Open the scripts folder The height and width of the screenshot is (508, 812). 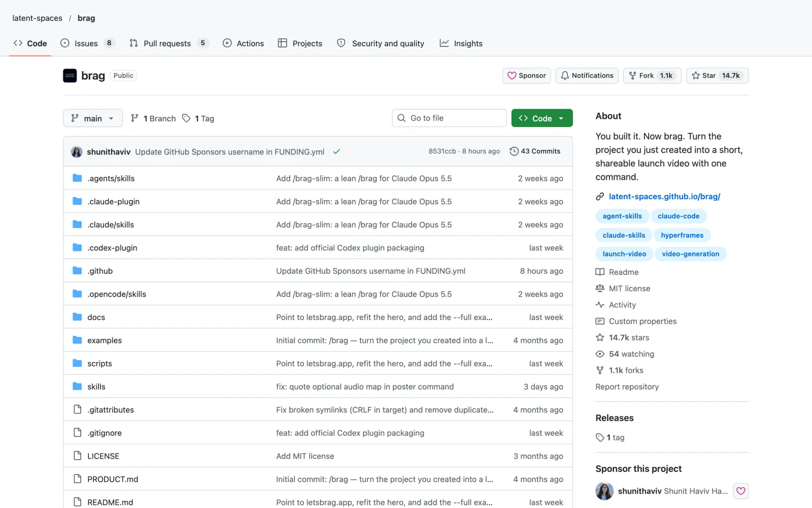[x=99, y=364]
